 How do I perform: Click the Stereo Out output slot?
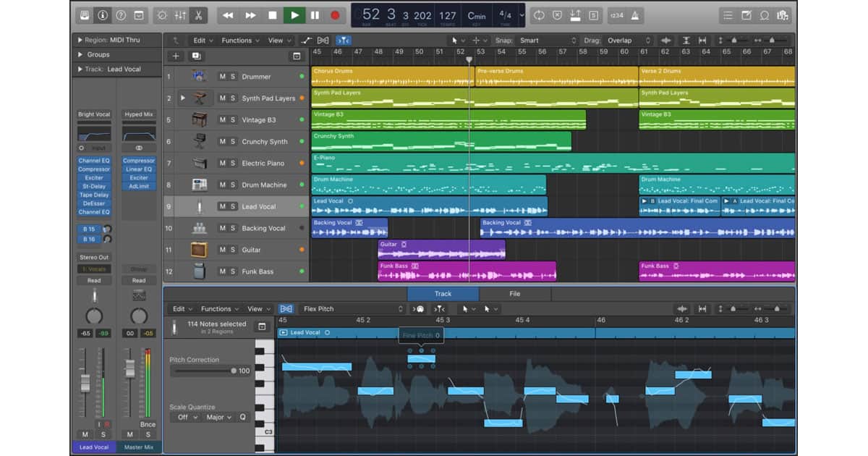(x=94, y=258)
